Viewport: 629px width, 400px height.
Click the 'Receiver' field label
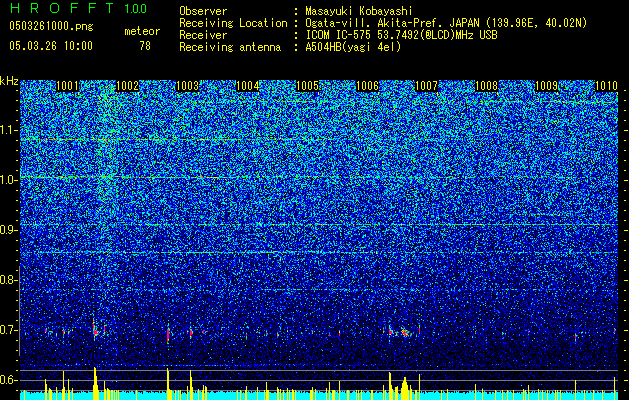coord(203,35)
